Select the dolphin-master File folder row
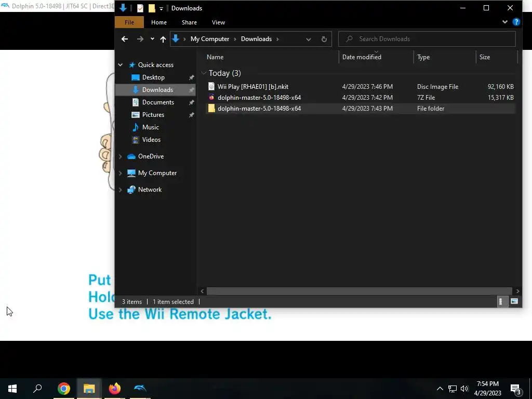This screenshot has height=399, width=532. click(361, 109)
